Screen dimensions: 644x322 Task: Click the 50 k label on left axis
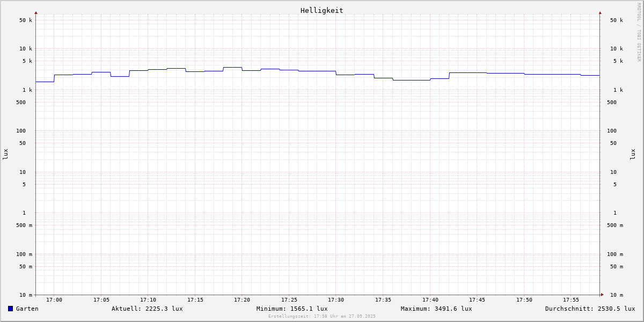tap(26, 20)
